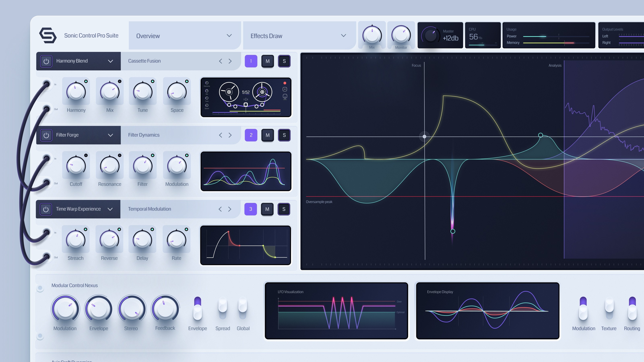Screen dimensions: 644x362
Task: Solo Harmony Blend with S button
Action: [x=284, y=61]
